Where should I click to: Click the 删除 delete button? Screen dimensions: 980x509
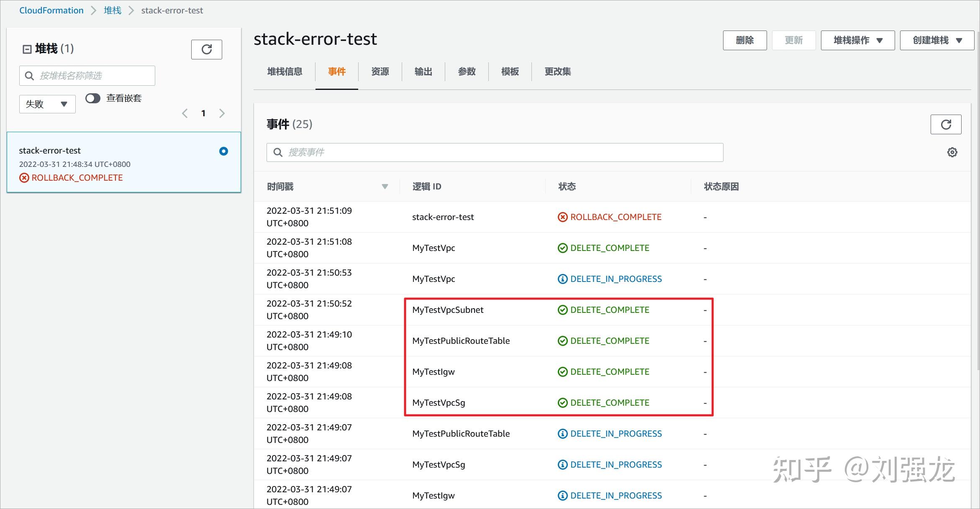[744, 40]
